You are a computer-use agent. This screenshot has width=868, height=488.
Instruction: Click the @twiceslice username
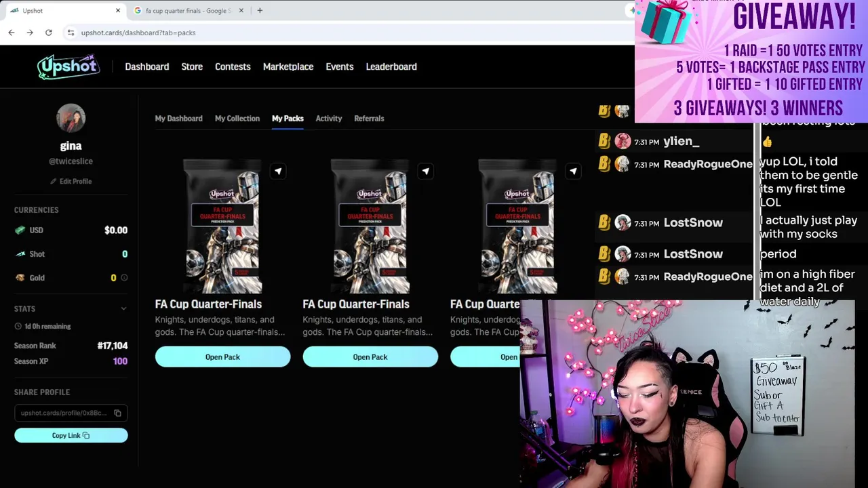pyautogui.click(x=71, y=161)
